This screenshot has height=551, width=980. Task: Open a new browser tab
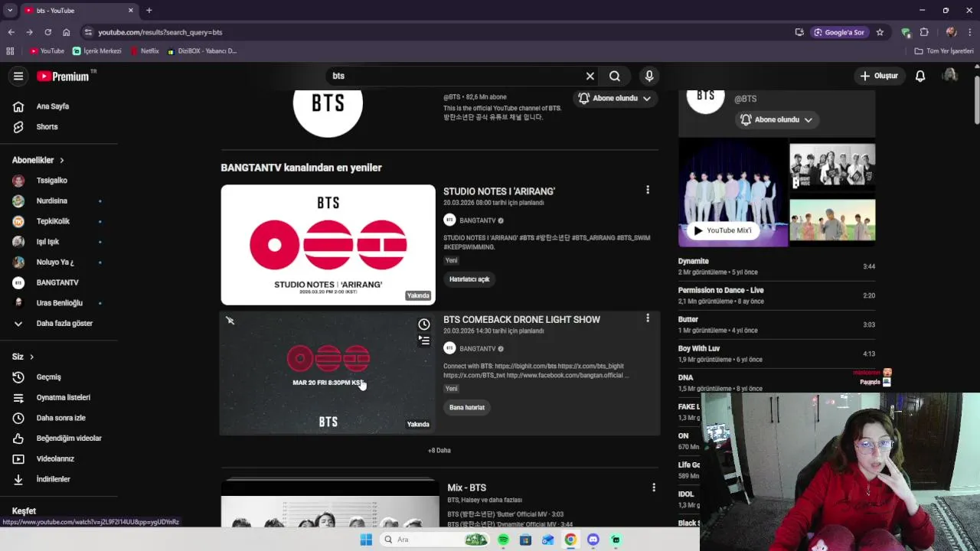149,11
